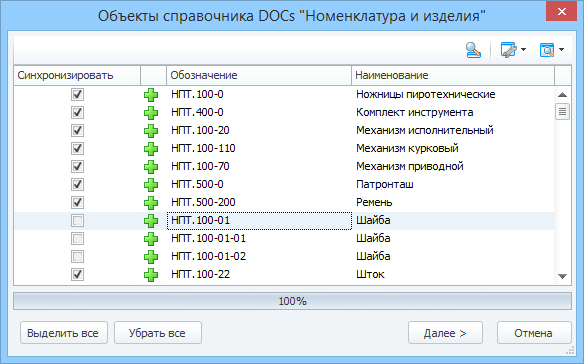Screen dimensions: 584x364
Task: Select cell Ножницы пиротехнические
Action: [x=453, y=94]
